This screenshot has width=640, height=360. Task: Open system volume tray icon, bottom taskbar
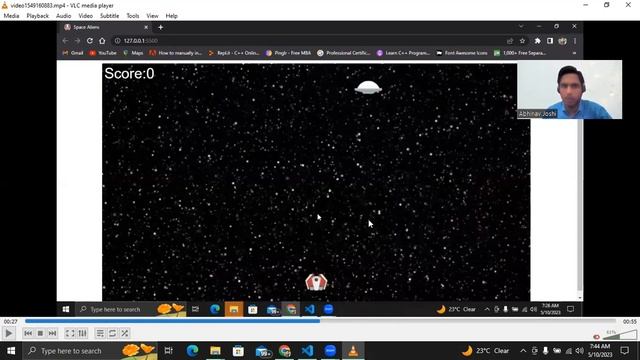(x=580, y=351)
